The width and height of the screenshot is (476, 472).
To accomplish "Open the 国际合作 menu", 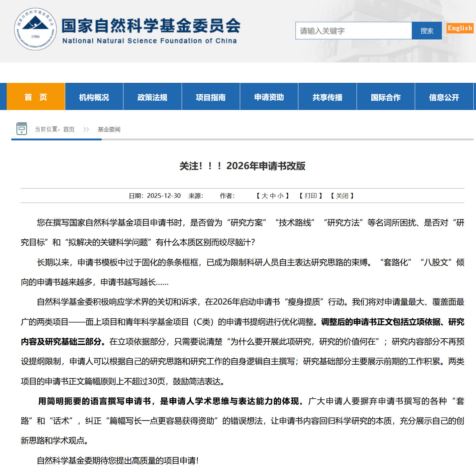I will 386,97.
